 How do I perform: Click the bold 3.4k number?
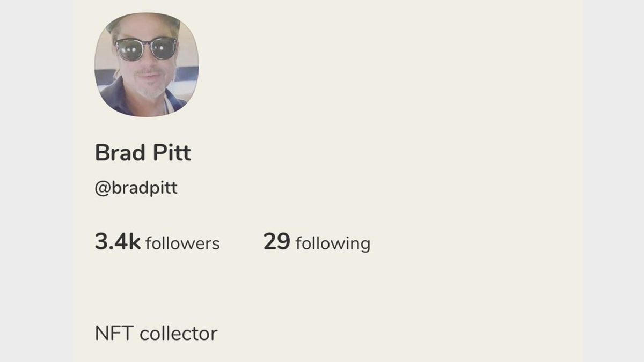pyautogui.click(x=118, y=242)
